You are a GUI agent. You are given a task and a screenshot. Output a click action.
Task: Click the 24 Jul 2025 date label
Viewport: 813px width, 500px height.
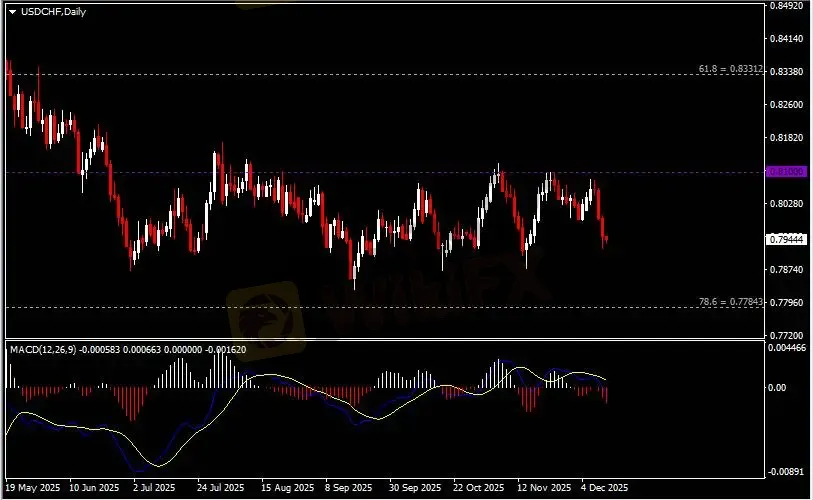click(220, 488)
